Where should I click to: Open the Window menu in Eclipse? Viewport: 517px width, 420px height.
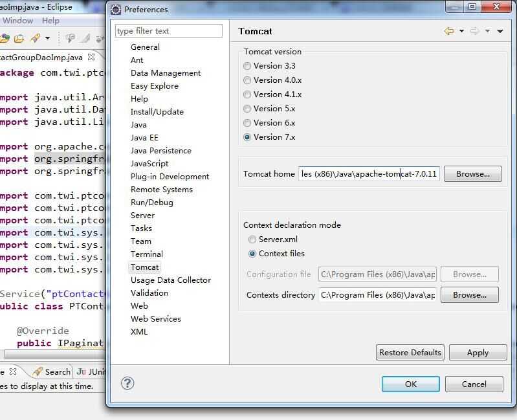18,21
